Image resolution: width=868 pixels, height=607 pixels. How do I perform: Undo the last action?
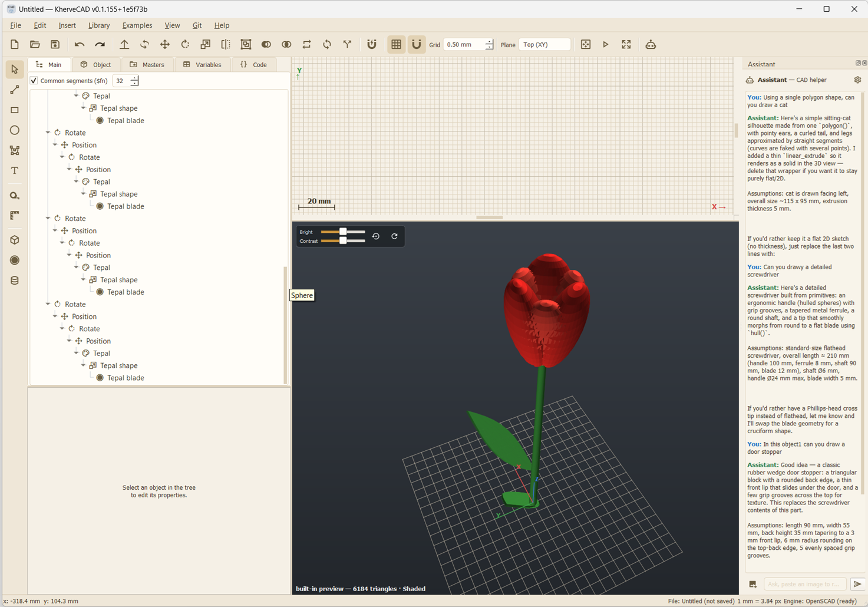80,45
